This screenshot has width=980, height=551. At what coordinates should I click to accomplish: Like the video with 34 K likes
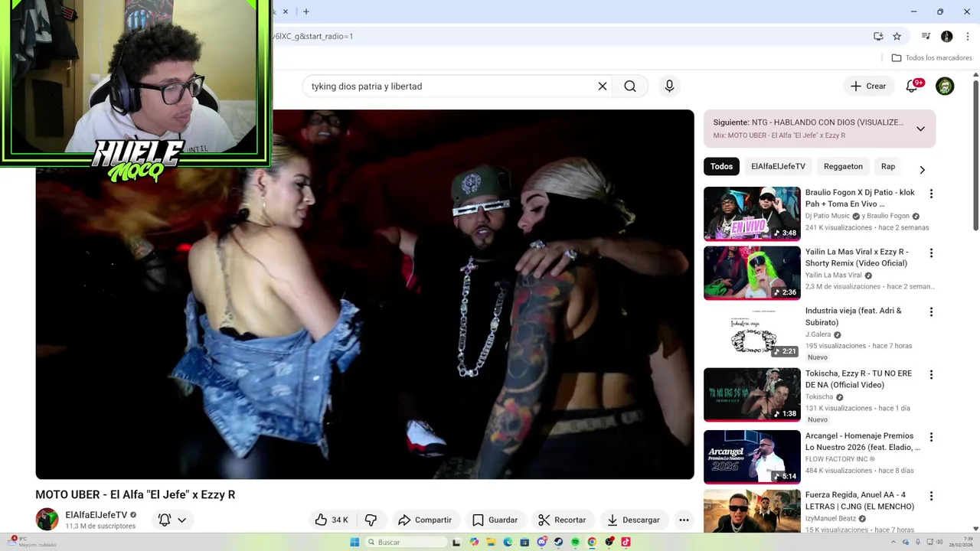332,520
